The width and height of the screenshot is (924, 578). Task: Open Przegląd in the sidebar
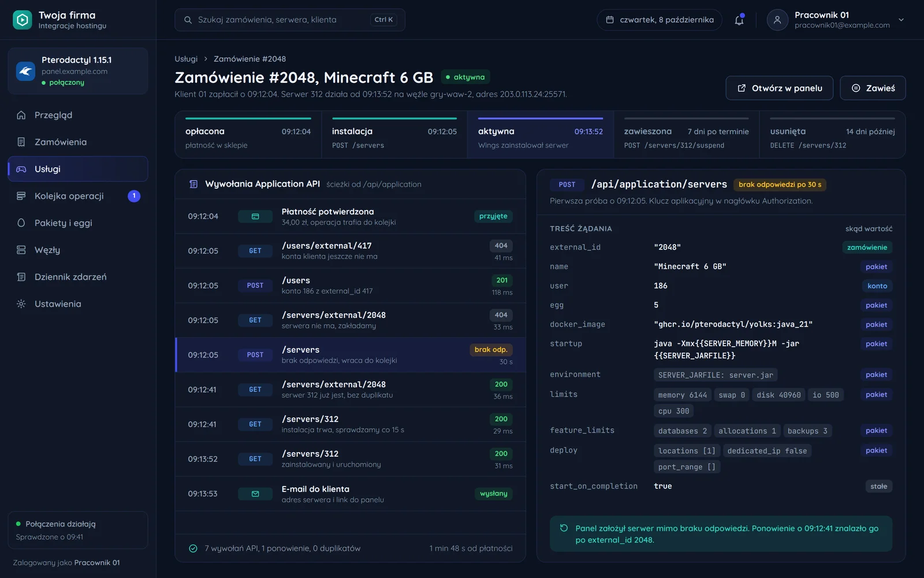(x=78, y=115)
